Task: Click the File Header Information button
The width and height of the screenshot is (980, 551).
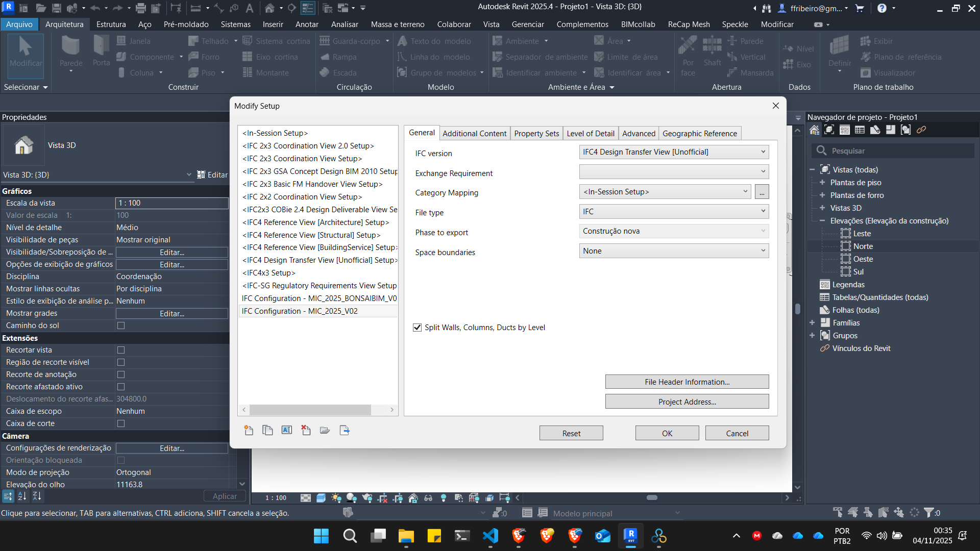Action: (x=687, y=382)
